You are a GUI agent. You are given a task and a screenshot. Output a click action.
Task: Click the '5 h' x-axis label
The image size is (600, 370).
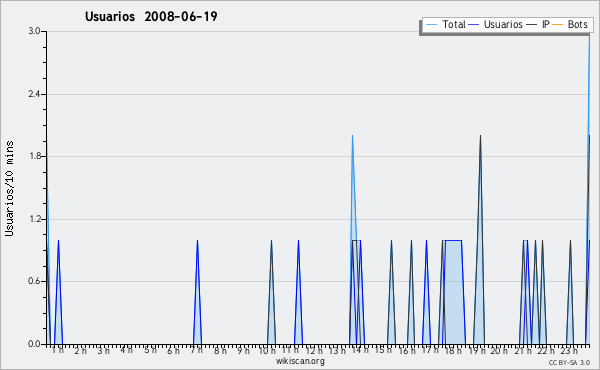point(150,350)
